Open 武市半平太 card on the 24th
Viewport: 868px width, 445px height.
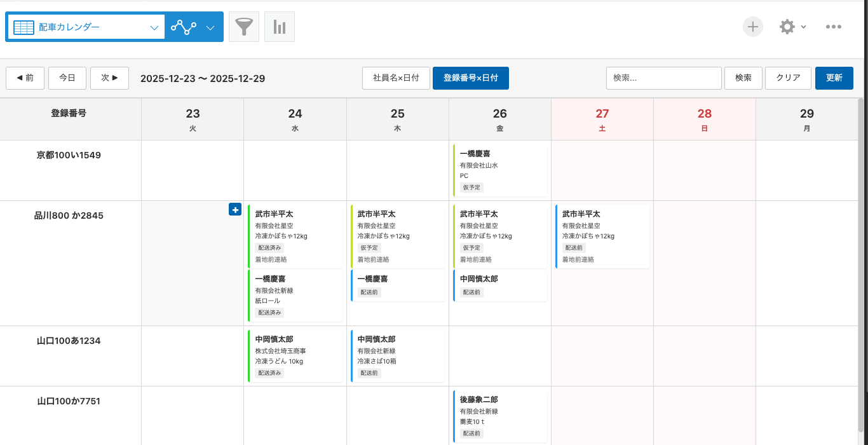[x=295, y=236]
